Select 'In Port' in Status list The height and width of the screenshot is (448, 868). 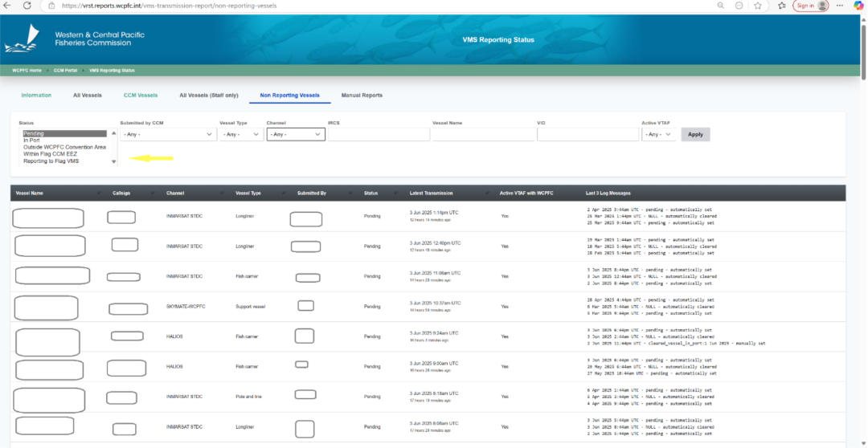32,141
